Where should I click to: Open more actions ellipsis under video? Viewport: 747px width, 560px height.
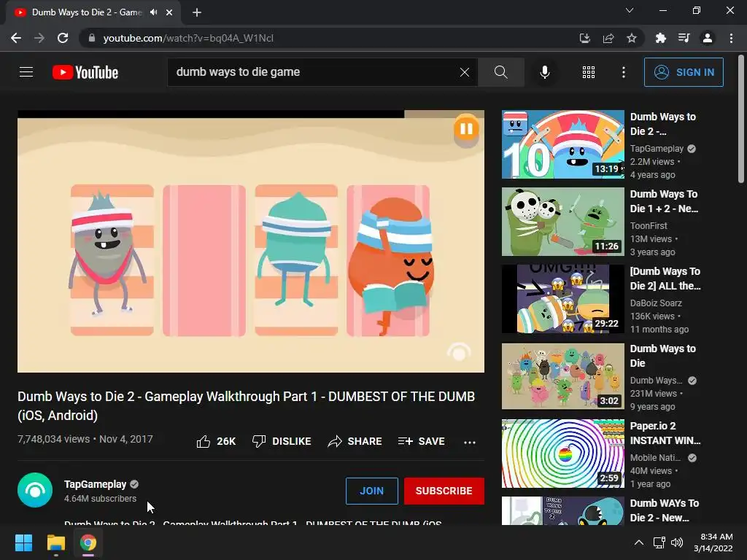pyautogui.click(x=470, y=442)
